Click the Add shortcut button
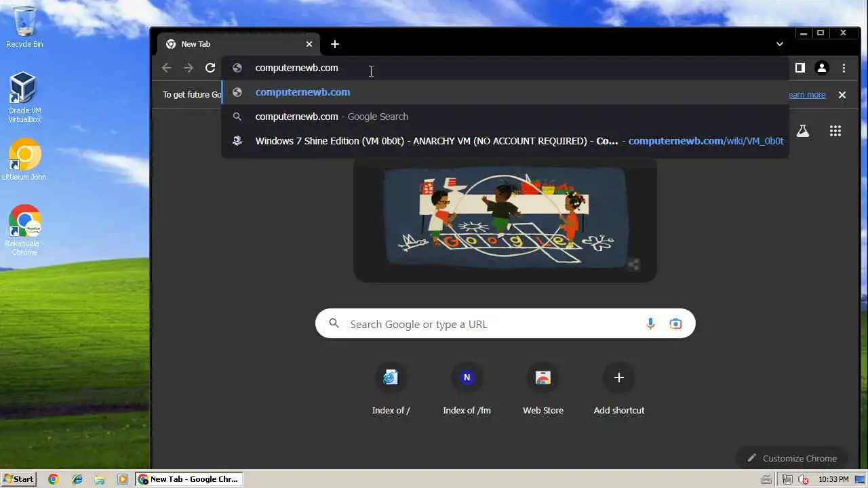Image resolution: width=868 pixels, height=488 pixels. tap(618, 390)
